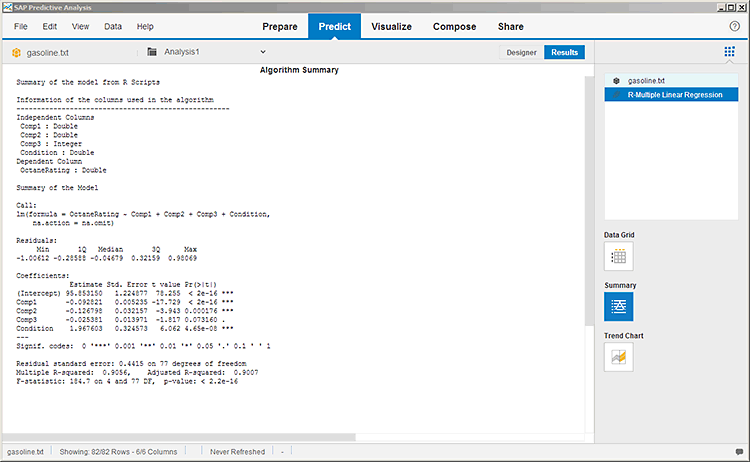750x462 pixels.
Task: Open the grid panel switcher icon
Action: click(729, 52)
